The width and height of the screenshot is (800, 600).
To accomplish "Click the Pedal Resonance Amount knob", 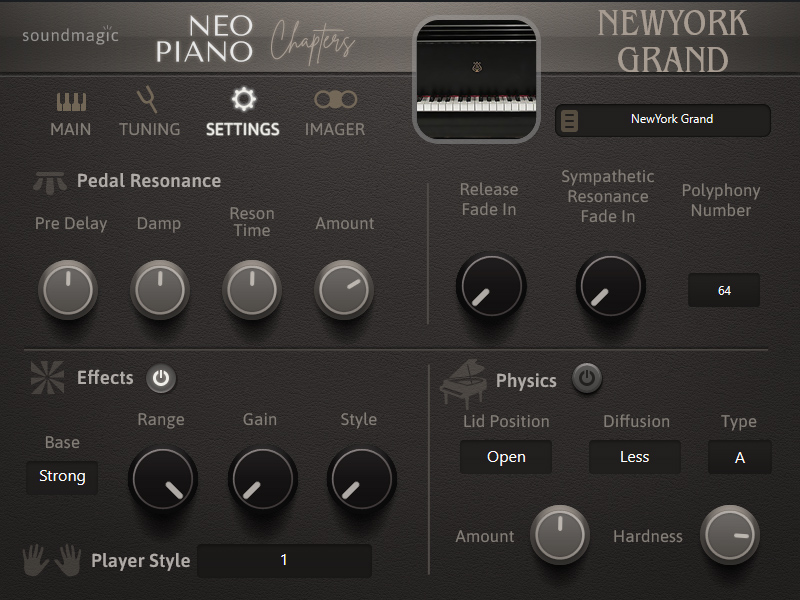I will (344, 290).
